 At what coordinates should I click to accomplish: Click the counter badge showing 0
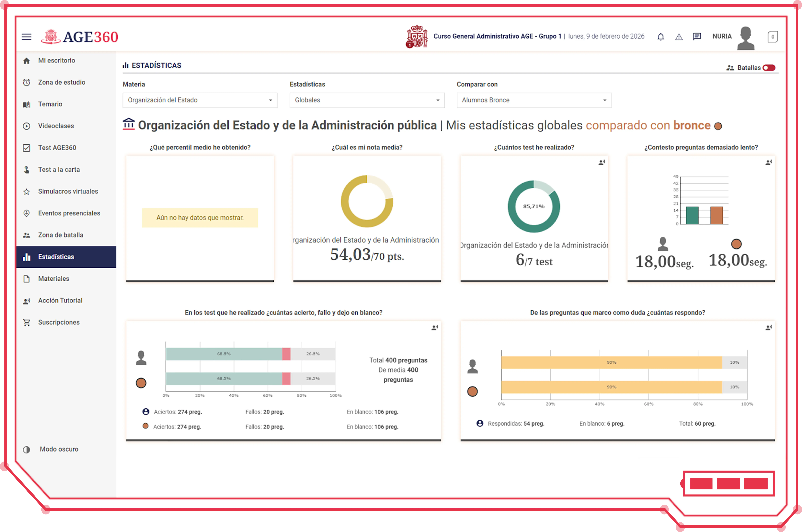click(773, 37)
